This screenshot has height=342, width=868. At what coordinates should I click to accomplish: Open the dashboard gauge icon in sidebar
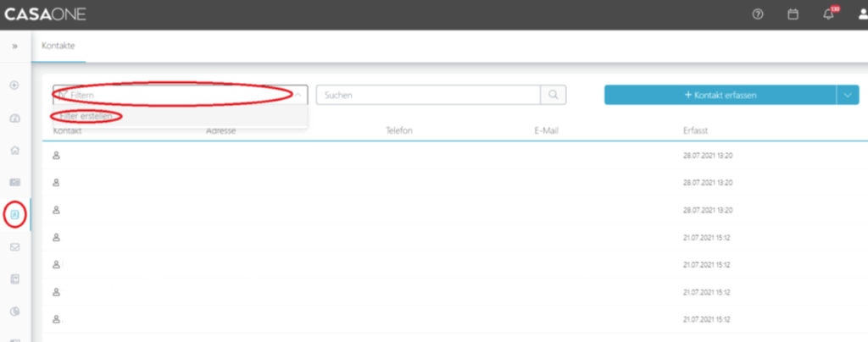[x=14, y=118]
